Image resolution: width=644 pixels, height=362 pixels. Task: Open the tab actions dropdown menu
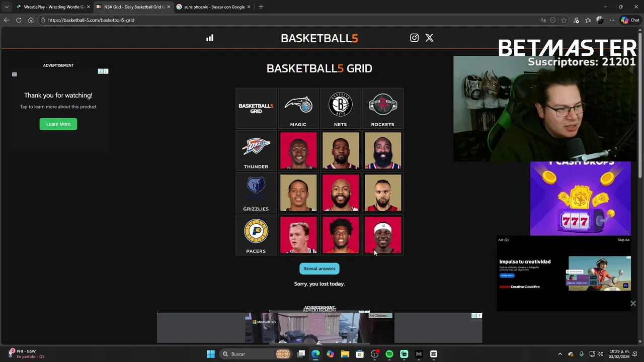click(x=6, y=7)
